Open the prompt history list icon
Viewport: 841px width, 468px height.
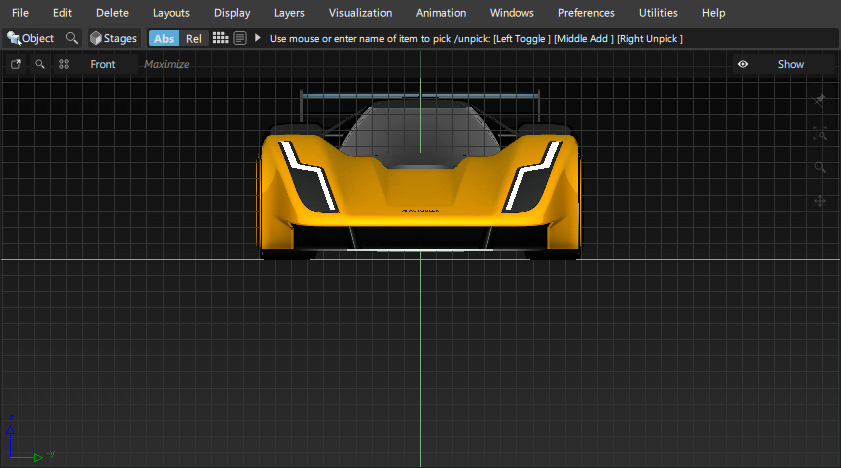coord(240,38)
